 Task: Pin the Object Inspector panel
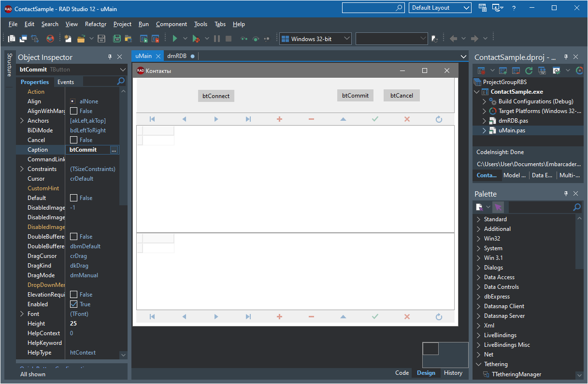pos(110,57)
